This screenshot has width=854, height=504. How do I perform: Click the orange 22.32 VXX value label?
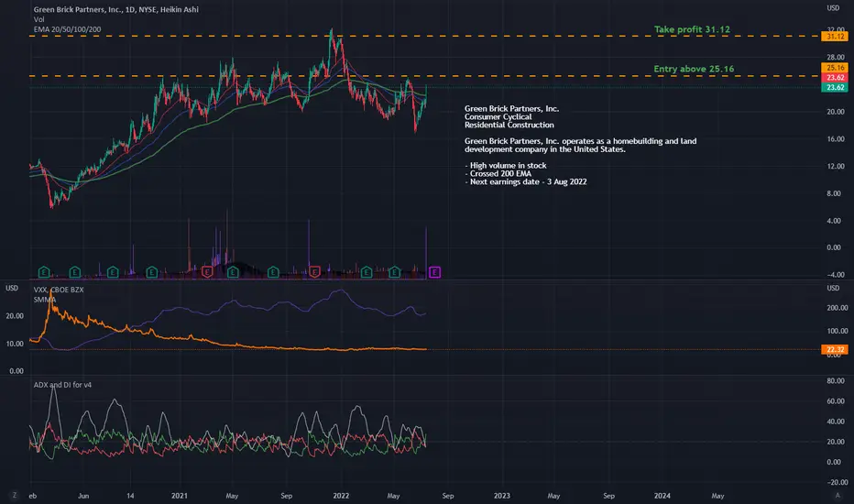tap(835, 349)
